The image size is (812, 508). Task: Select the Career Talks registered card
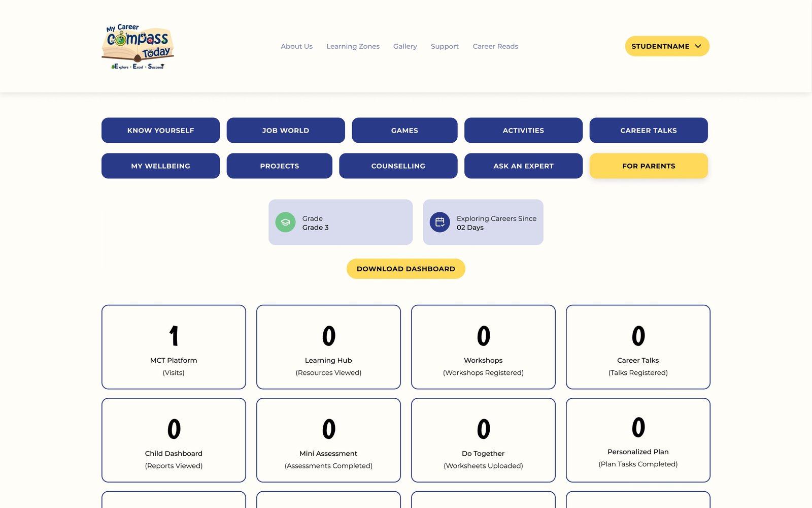pyautogui.click(x=638, y=347)
